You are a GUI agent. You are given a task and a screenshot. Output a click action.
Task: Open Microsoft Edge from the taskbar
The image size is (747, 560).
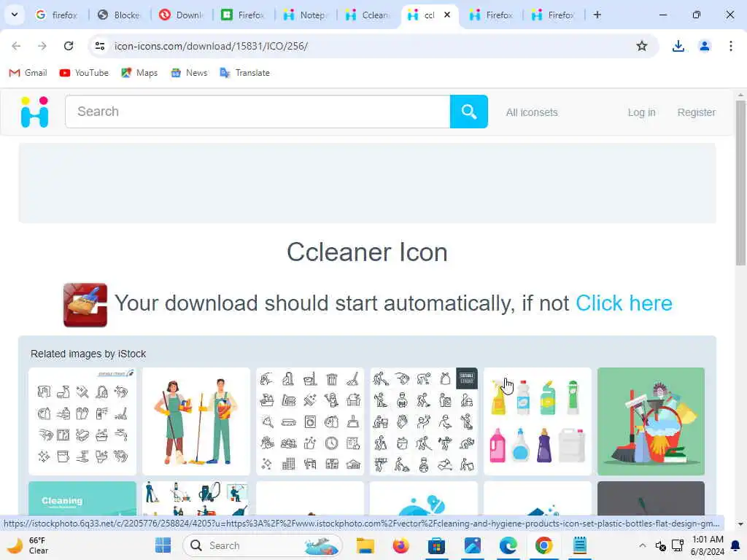click(508, 545)
